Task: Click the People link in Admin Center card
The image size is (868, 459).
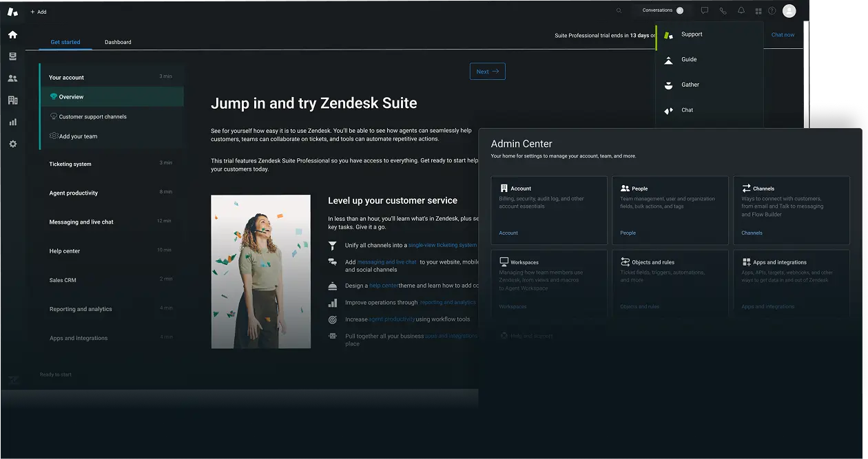Action: (628, 233)
